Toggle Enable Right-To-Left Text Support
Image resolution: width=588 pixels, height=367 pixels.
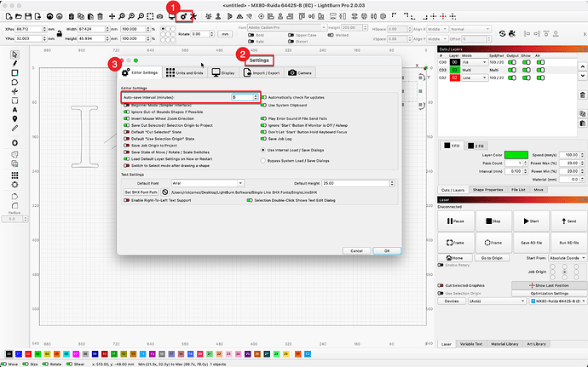[127, 200]
